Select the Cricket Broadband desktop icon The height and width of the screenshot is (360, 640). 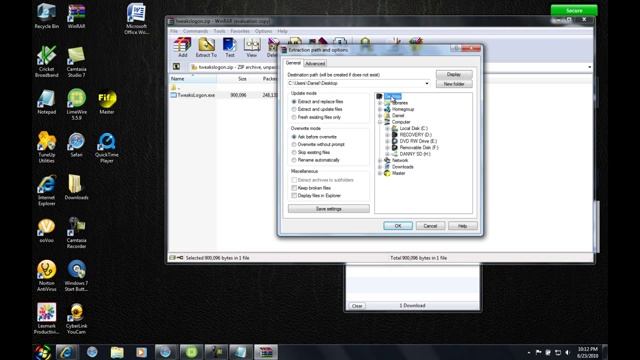tap(47, 61)
